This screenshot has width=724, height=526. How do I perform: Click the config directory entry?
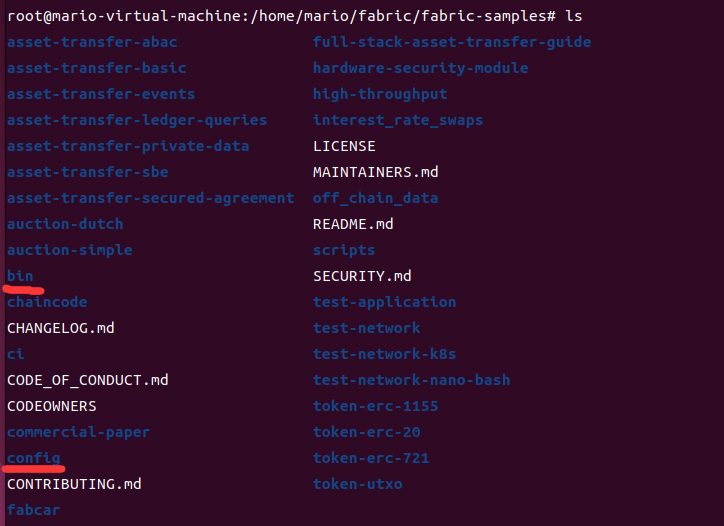click(33, 458)
